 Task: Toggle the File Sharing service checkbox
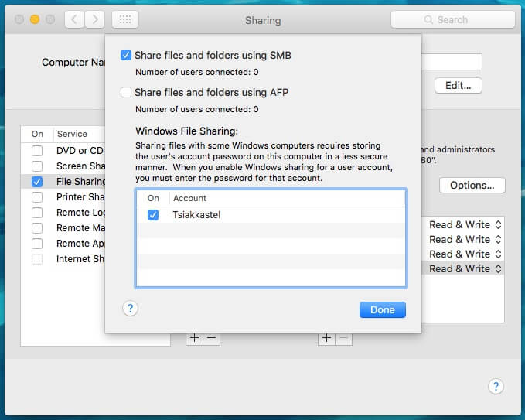click(x=37, y=182)
